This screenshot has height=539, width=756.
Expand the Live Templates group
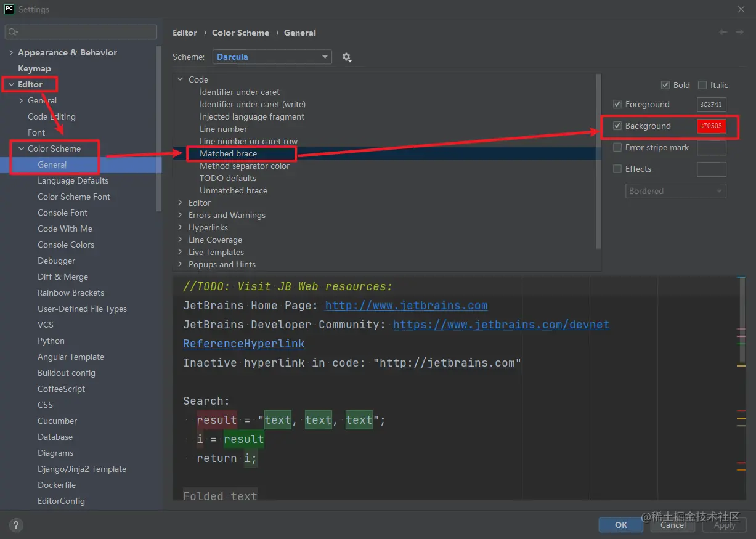181,252
